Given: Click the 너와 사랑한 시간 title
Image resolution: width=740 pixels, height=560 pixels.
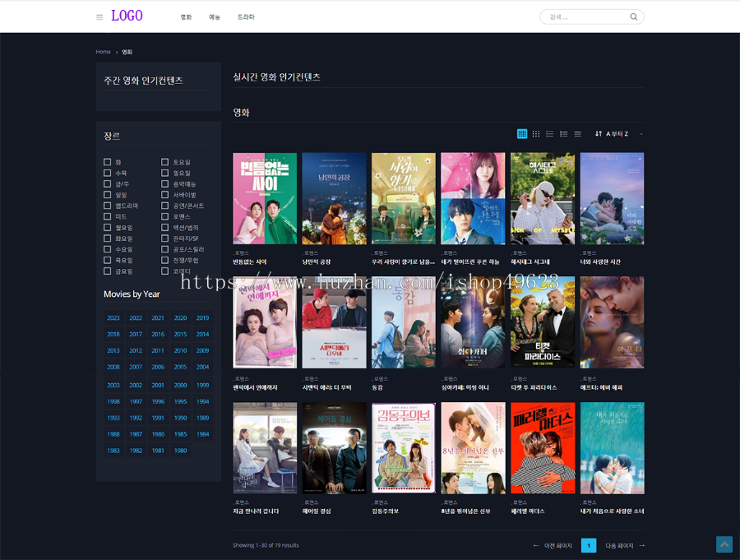Looking at the screenshot, I should coord(600,262).
